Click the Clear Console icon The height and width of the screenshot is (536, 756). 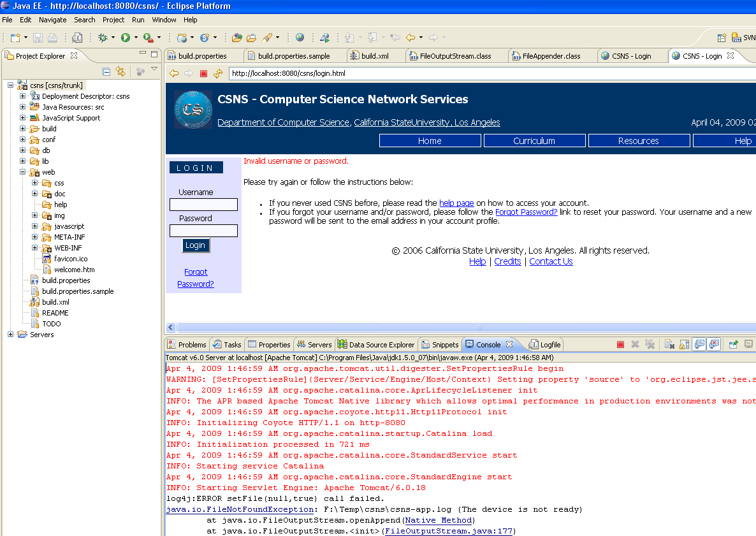(669, 345)
